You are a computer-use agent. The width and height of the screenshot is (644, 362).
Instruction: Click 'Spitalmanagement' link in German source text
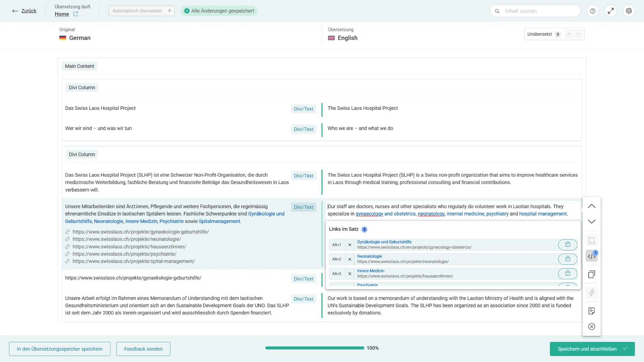point(219,221)
